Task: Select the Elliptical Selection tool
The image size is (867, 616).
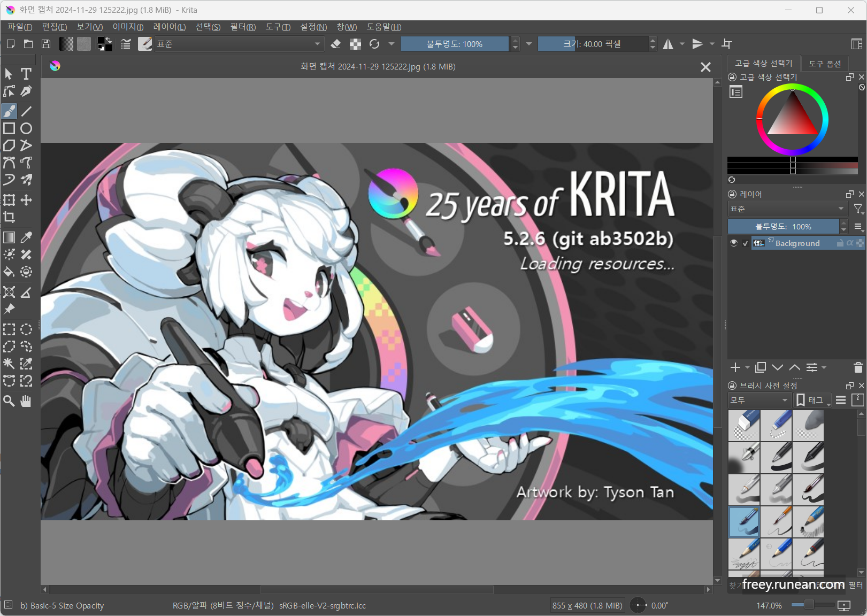Action: coord(26,329)
